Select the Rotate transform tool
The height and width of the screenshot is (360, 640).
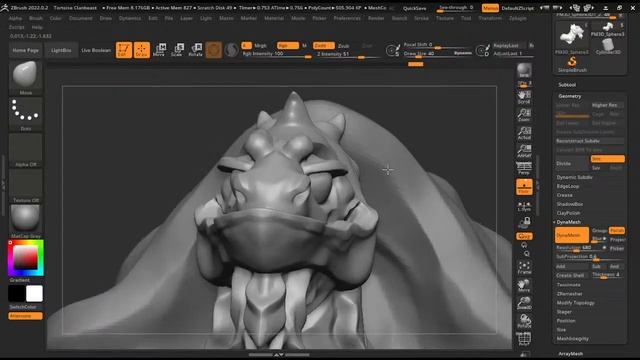(196, 50)
